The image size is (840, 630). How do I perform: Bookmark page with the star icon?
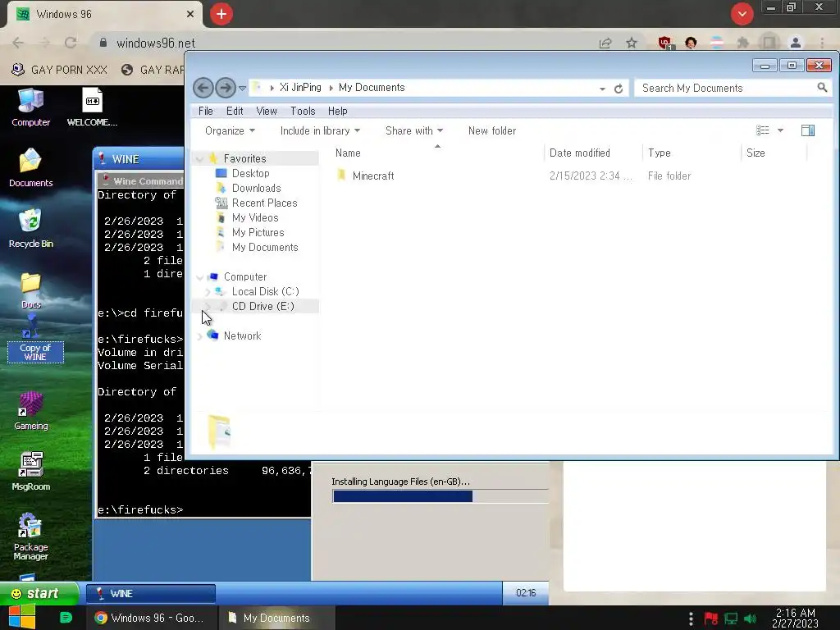tap(632, 43)
